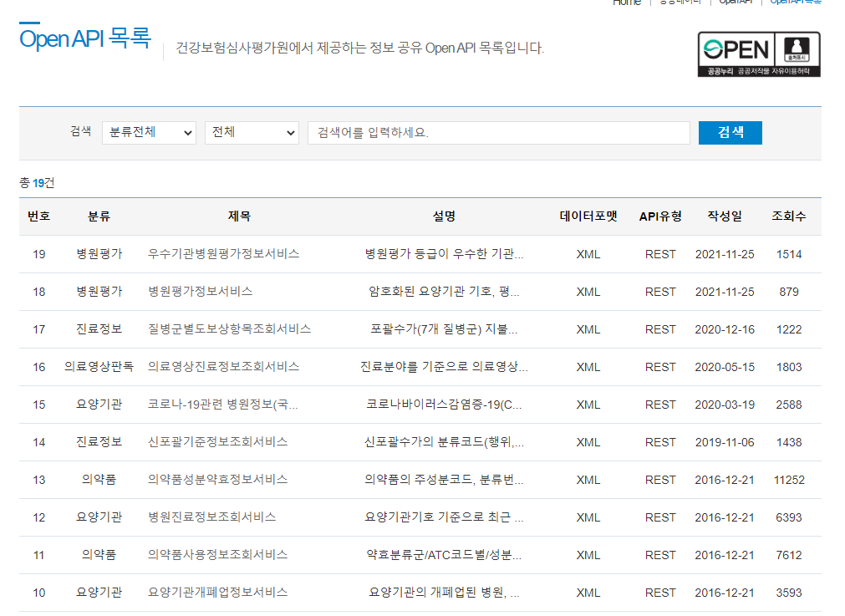Open the 전체 search scope dropdown
845x616 pixels.
[252, 133]
